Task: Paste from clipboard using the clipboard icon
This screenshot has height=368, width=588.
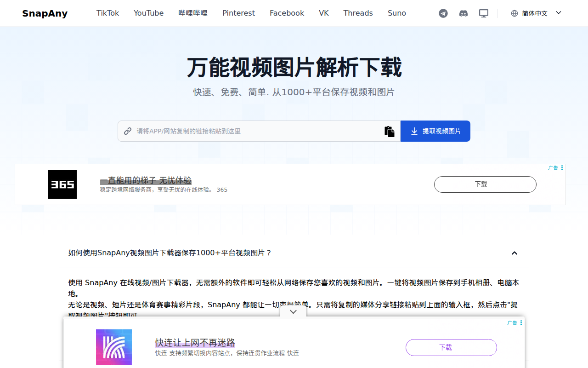Action: [x=390, y=131]
